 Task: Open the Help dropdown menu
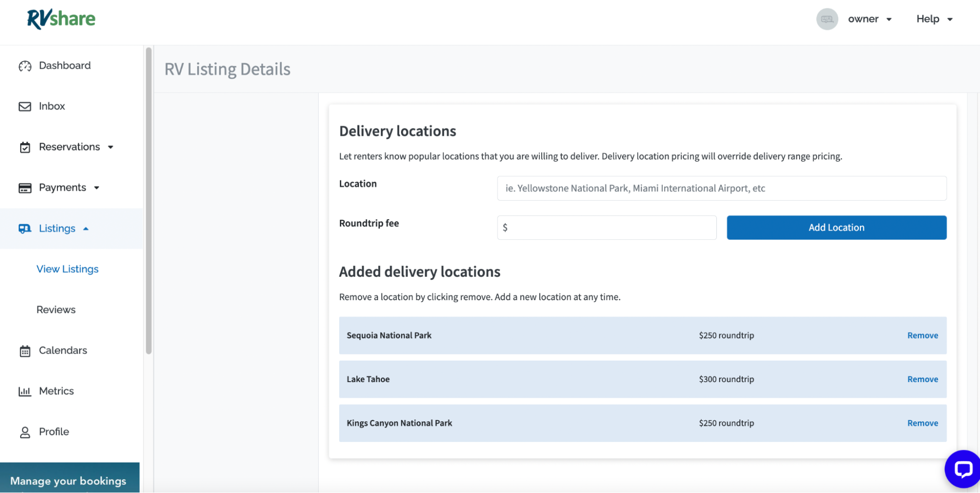[933, 19]
